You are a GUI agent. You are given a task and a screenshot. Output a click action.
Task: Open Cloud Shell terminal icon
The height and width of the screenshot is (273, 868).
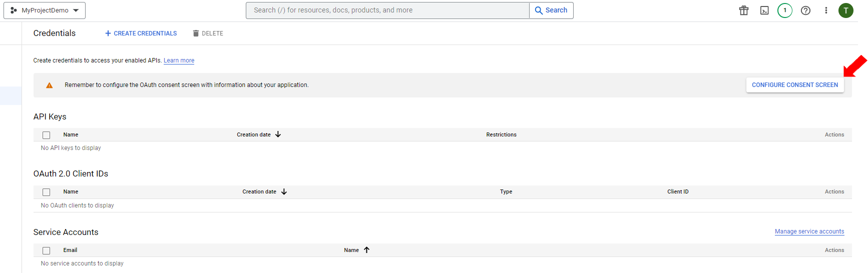[x=764, y=10]
